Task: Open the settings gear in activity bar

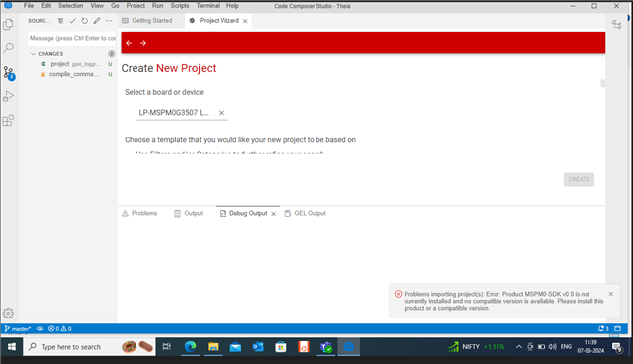Action: (8, 314)
